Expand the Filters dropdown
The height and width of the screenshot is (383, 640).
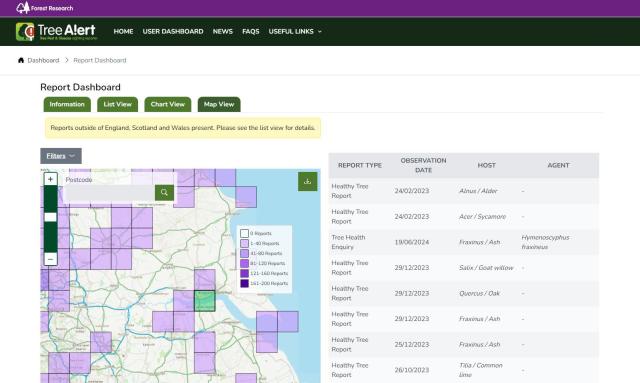(61, 156)
